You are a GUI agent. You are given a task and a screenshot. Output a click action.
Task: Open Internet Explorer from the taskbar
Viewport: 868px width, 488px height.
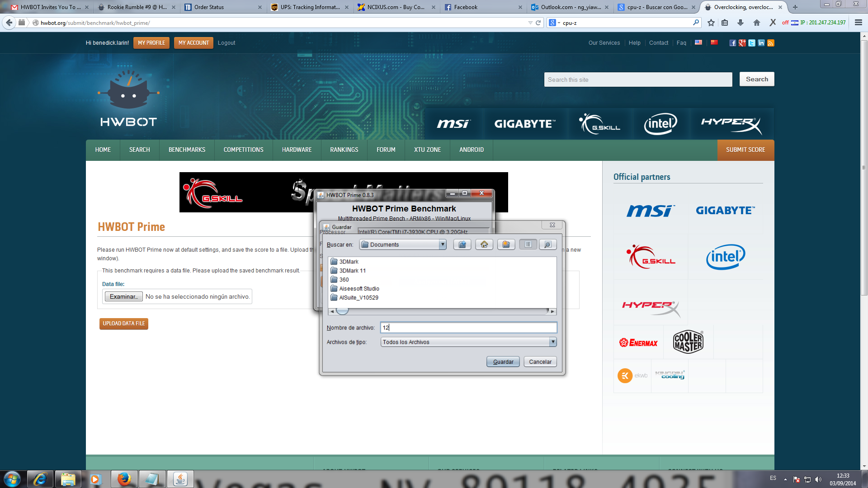pos(40,479)
